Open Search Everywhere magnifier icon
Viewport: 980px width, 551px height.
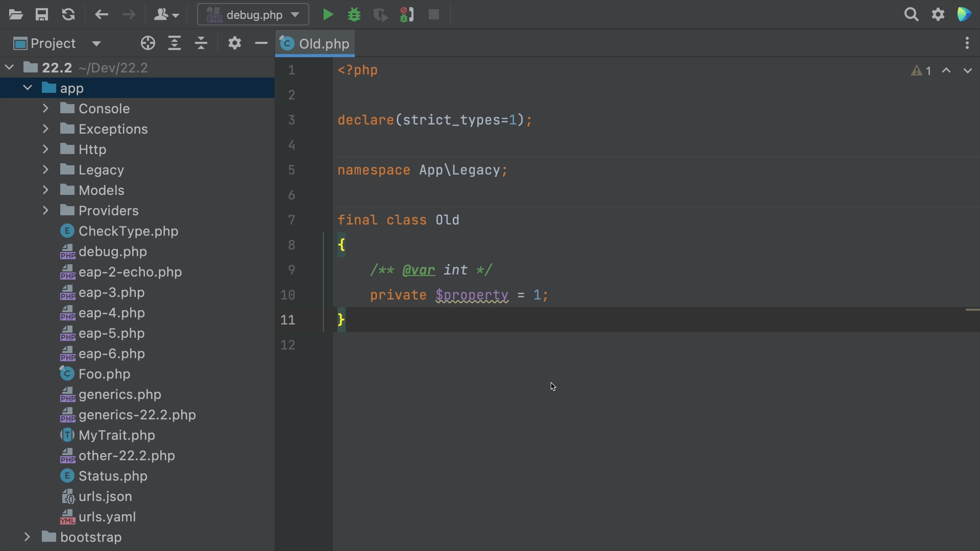click(911, 15)
